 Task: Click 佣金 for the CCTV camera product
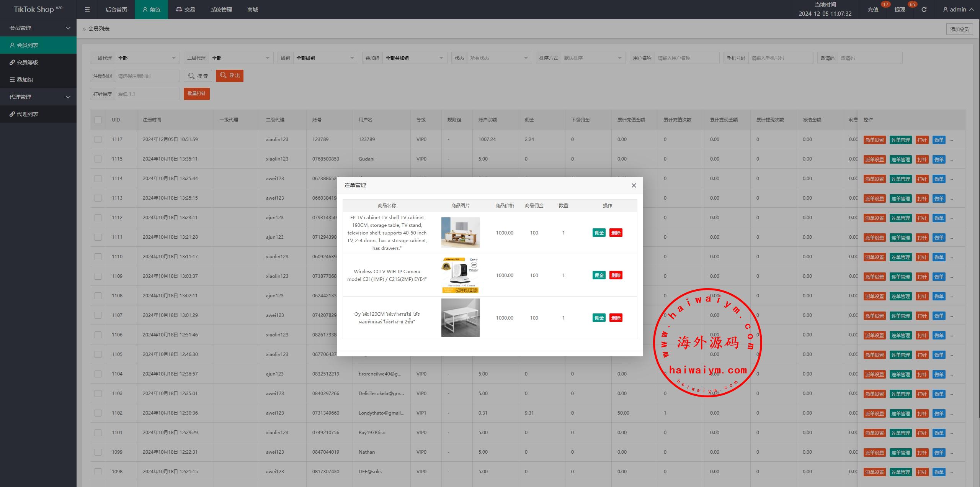point(599,275)
